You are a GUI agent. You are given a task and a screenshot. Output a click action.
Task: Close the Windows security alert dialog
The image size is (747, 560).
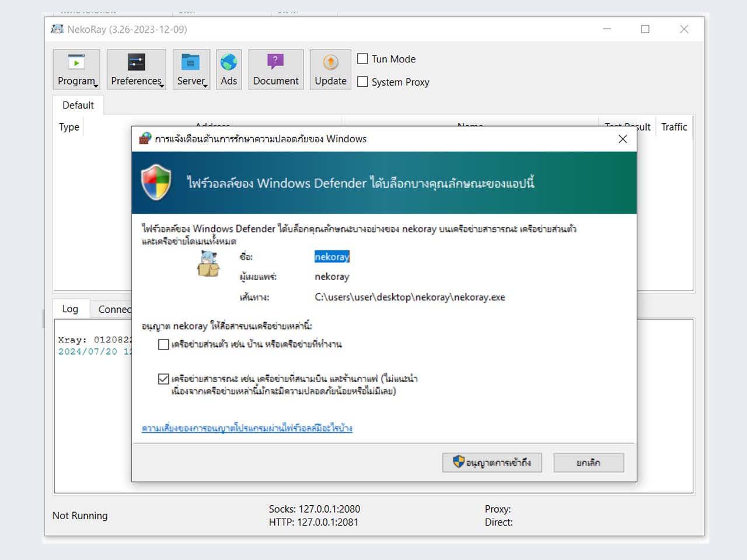pos(623,139)
